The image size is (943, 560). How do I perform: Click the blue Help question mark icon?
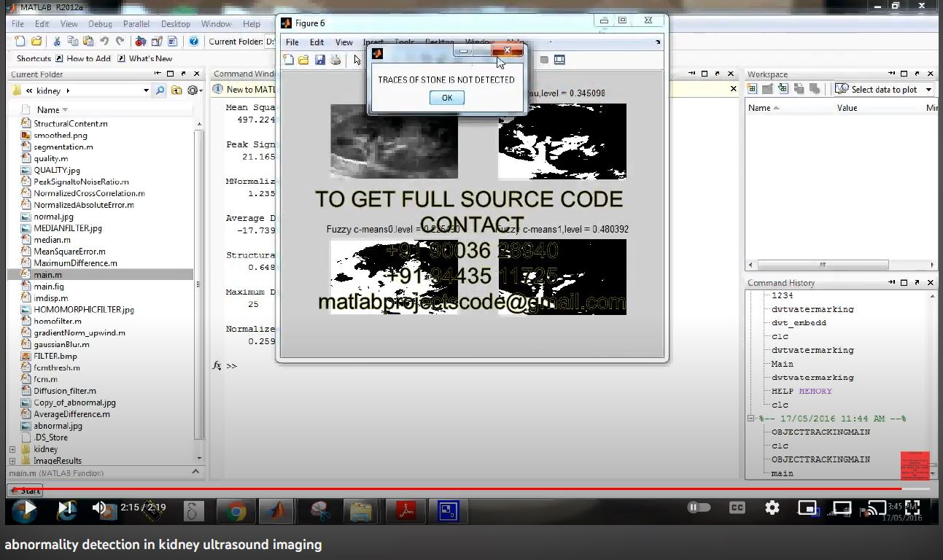click(x=194, y=42)
